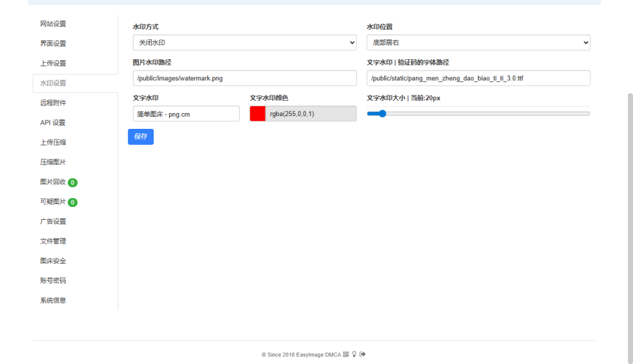Open the 水印位置 dropdown showing 底部居右
The width and height of the screenshot is (633, 364).
point(478,42)
